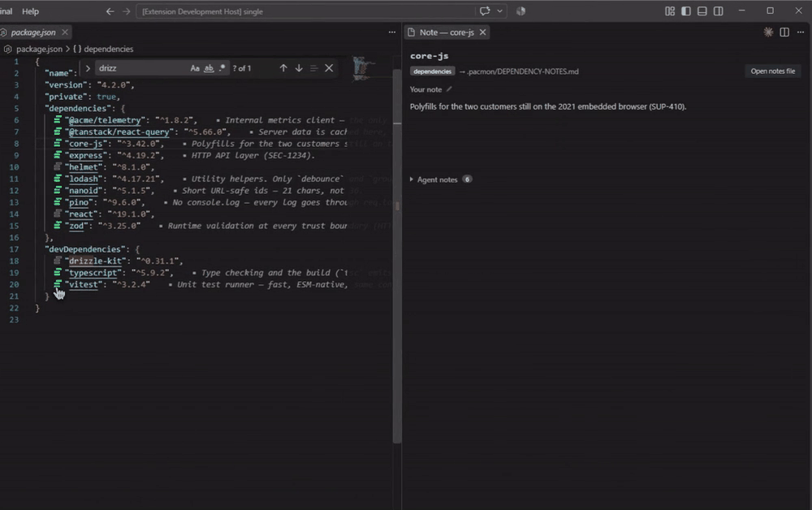This screenshot has height=510, width=812.
Task: Toggle Use Regular Expression in find
Action: click(222, 68)
